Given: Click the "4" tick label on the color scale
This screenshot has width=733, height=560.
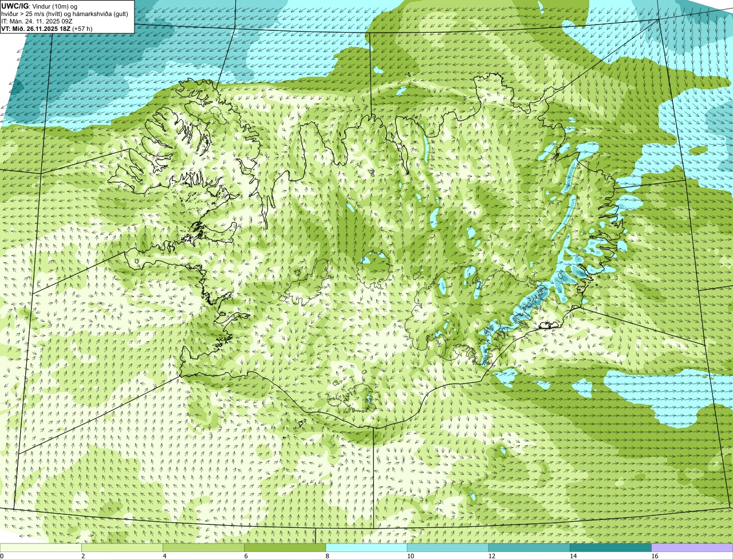Looking at the screenshot, I should pyautogui.click(x=164, y=556).
